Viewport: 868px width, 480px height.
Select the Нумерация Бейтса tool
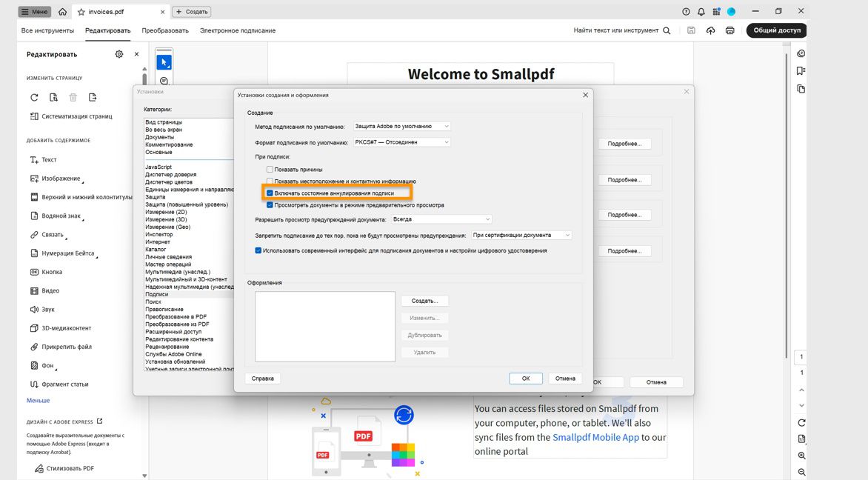coord(63,253)
